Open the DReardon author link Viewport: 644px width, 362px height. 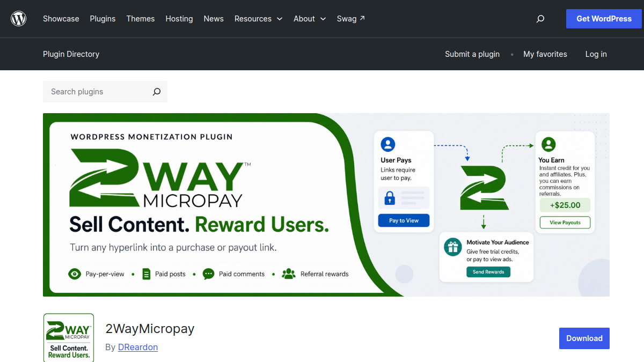138,347
